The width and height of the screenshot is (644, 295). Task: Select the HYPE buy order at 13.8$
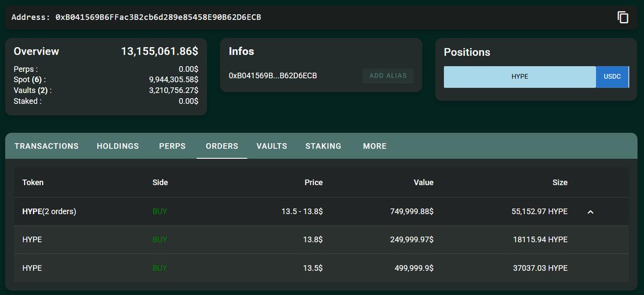click(x=321, y=240)
